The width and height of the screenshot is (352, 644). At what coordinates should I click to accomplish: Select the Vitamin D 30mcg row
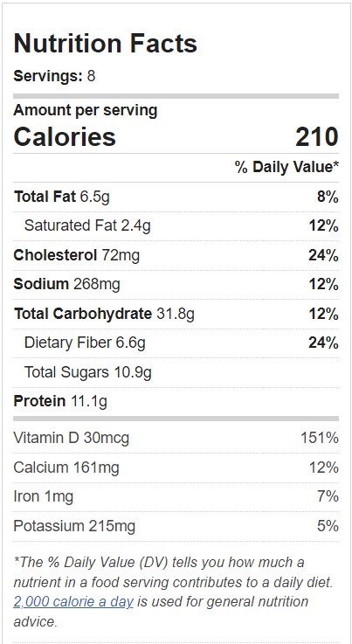click(176, 438)
